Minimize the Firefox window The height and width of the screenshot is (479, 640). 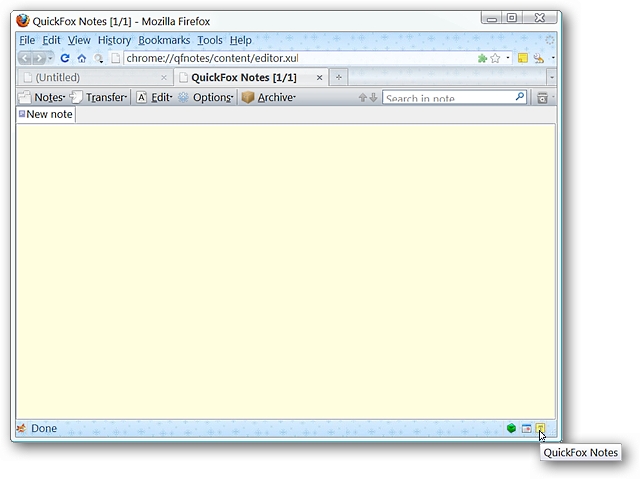(491, 18)
